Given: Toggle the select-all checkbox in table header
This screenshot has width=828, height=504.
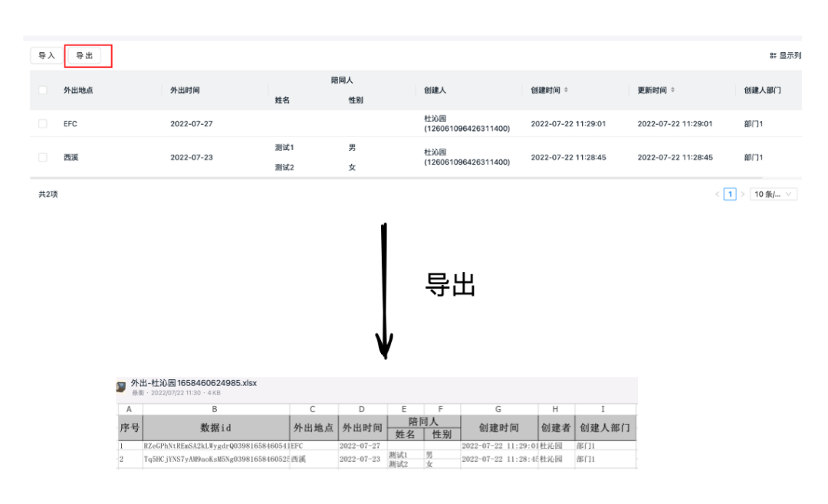Looking at the screenshot, I should 43,90.
